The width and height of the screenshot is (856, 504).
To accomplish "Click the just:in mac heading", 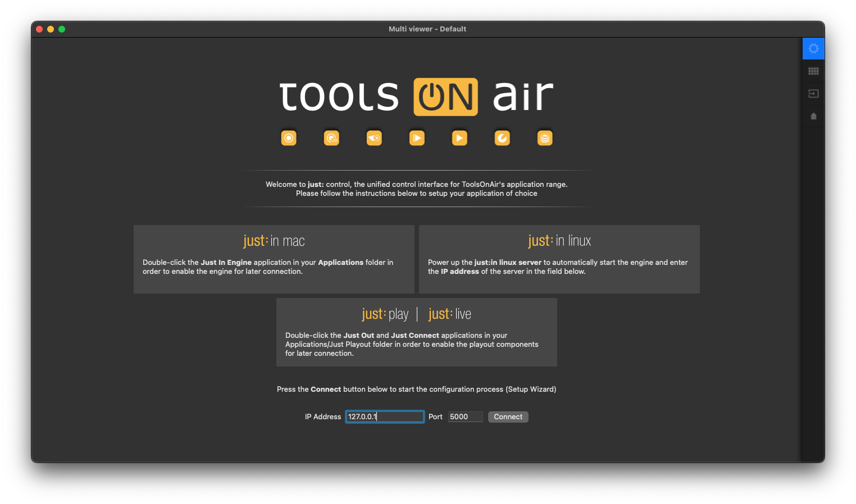I will point(274,241).
